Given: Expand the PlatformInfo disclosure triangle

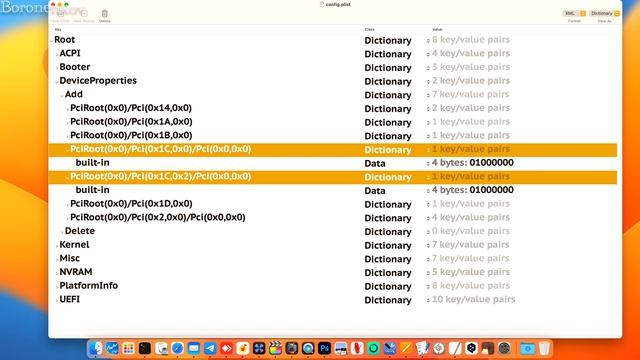Looking at the screenshot, I should [x=57, y=286].
